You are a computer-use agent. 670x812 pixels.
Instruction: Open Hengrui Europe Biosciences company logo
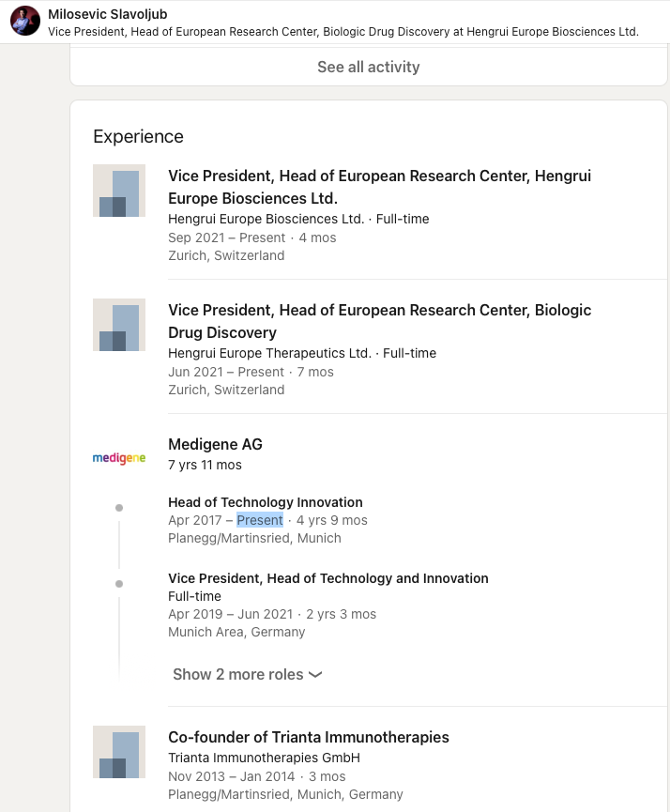(x=119, y=191)
